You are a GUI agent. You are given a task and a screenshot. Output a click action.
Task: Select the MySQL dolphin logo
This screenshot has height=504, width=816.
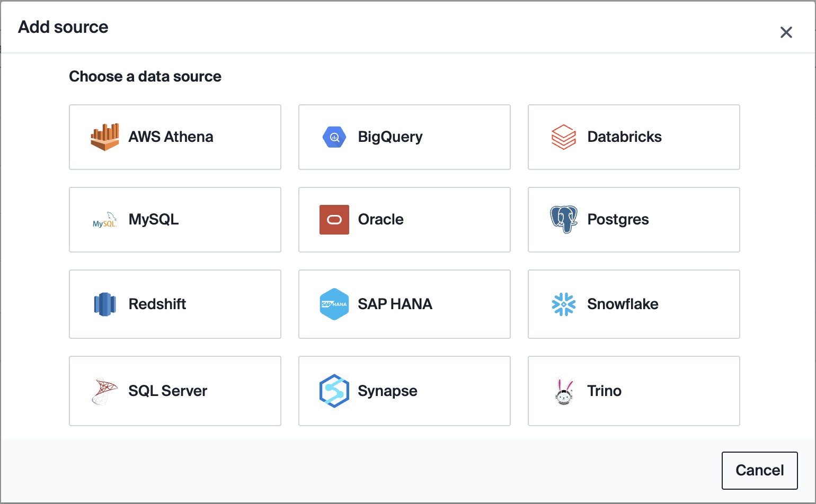(105, 220)
